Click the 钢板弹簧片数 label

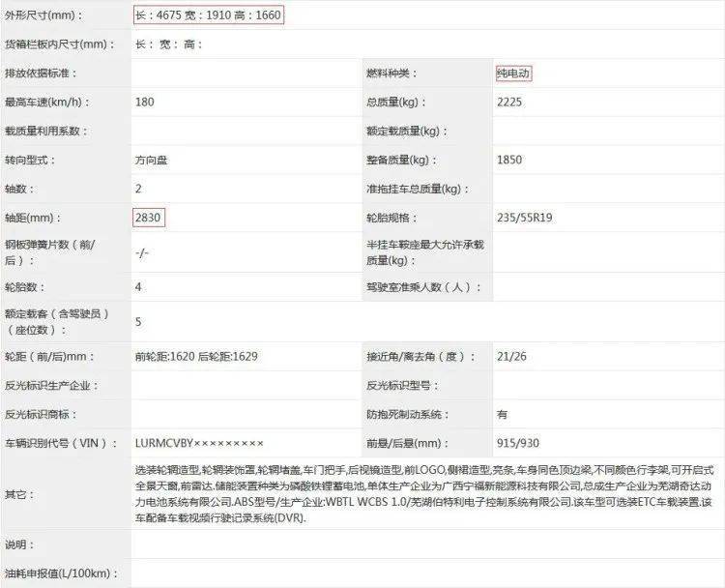point(50,252)
